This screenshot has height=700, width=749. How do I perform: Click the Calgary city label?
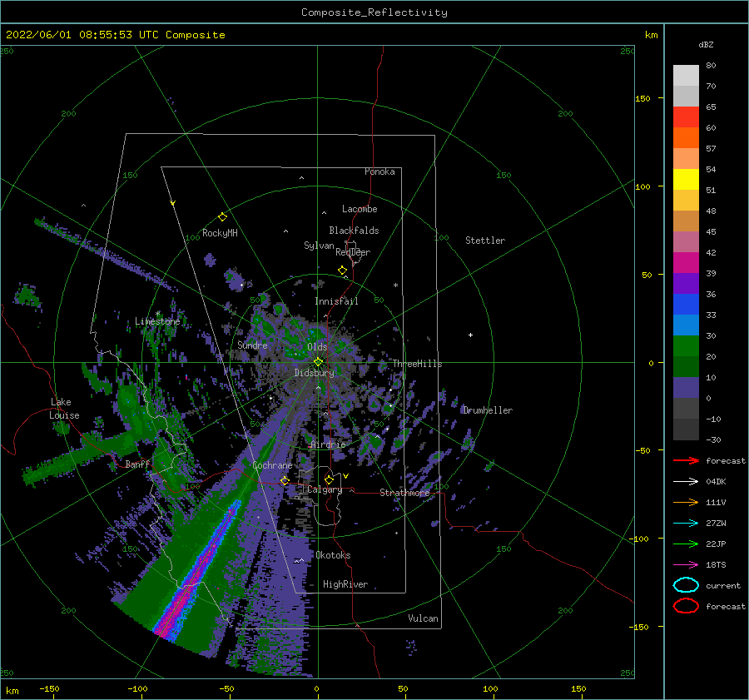(325, 489)
